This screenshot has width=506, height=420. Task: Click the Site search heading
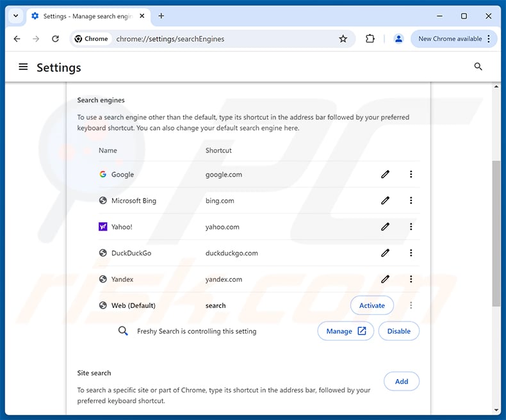point(94,373)
